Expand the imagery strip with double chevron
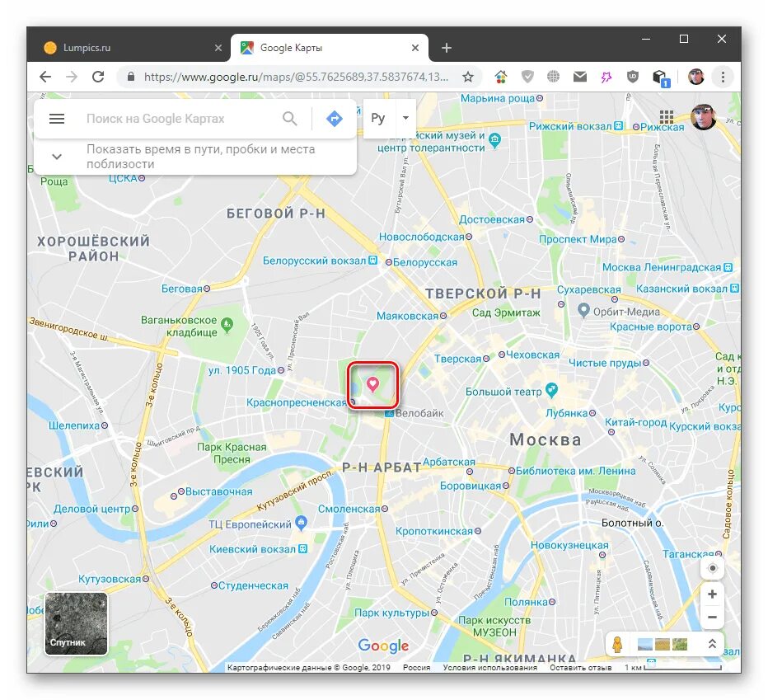This screenshot has height=700, width=768. (x=712, y=644)
